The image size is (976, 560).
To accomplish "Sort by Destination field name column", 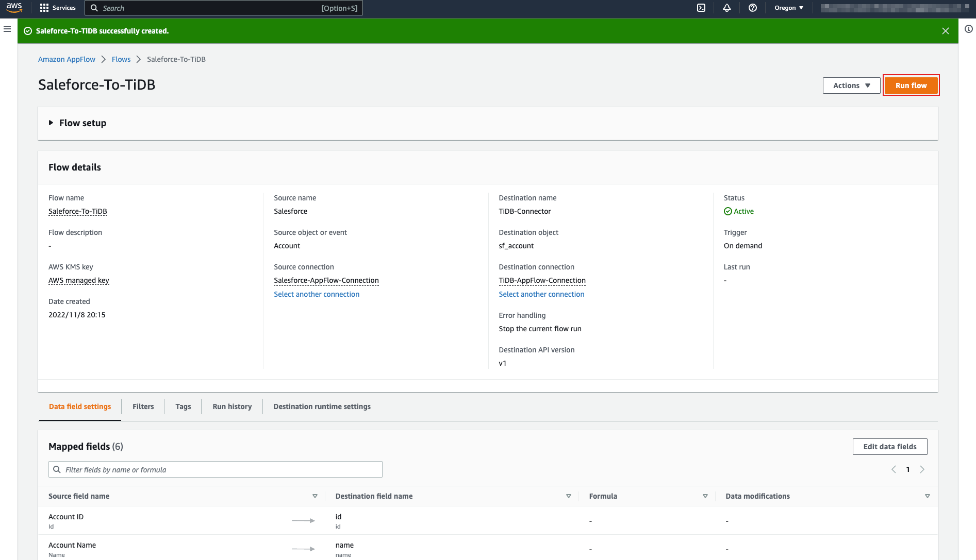I will click(x=568, y=496).
